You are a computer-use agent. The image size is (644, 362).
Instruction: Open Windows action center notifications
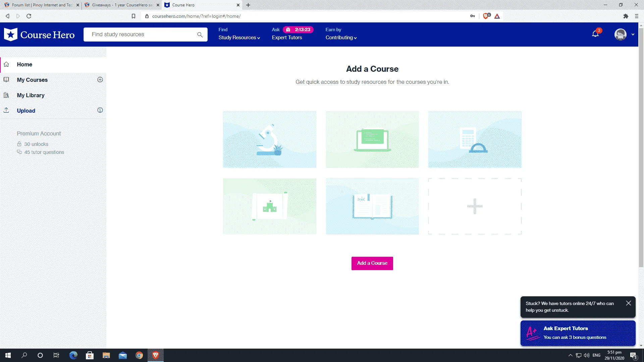coord(633,355)
